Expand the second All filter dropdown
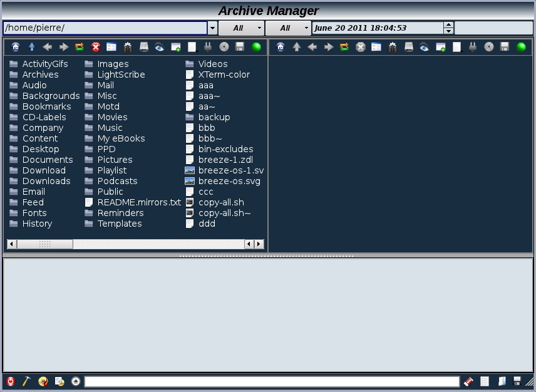 [x=288, y=28]
